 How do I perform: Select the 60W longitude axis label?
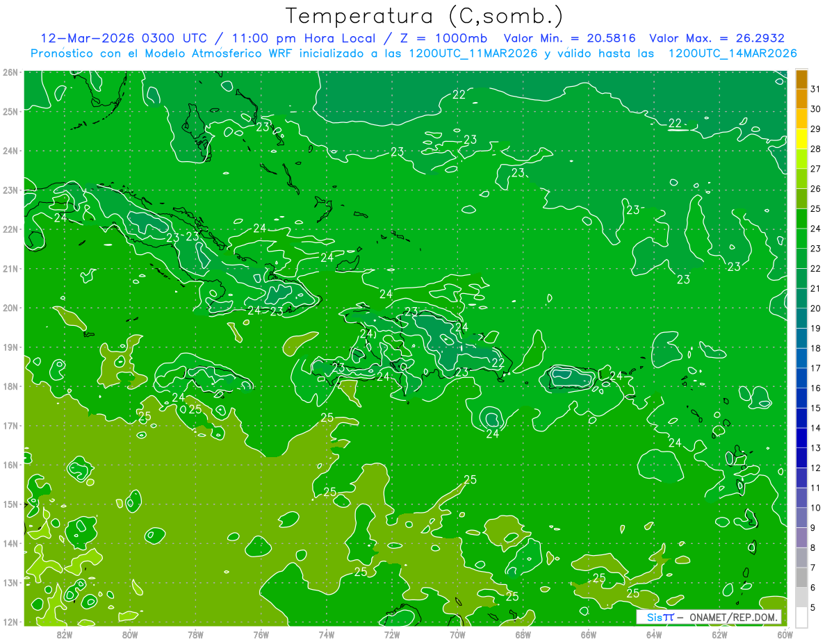tap(785, 634)
